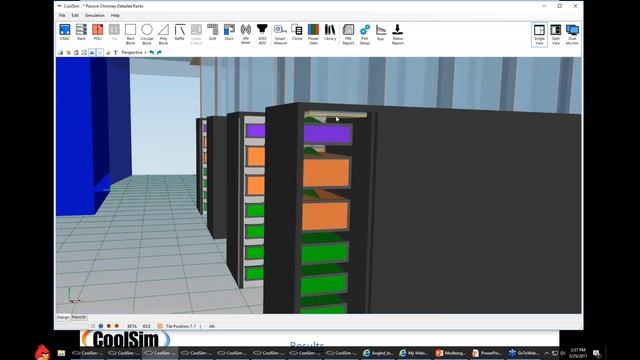
Task: Open the Power View
Action: [x=313, y=34]
